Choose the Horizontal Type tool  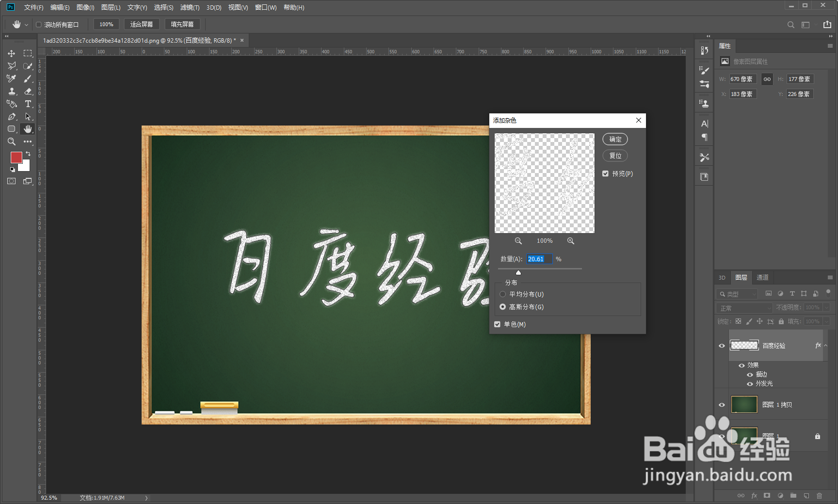(28, 104)
